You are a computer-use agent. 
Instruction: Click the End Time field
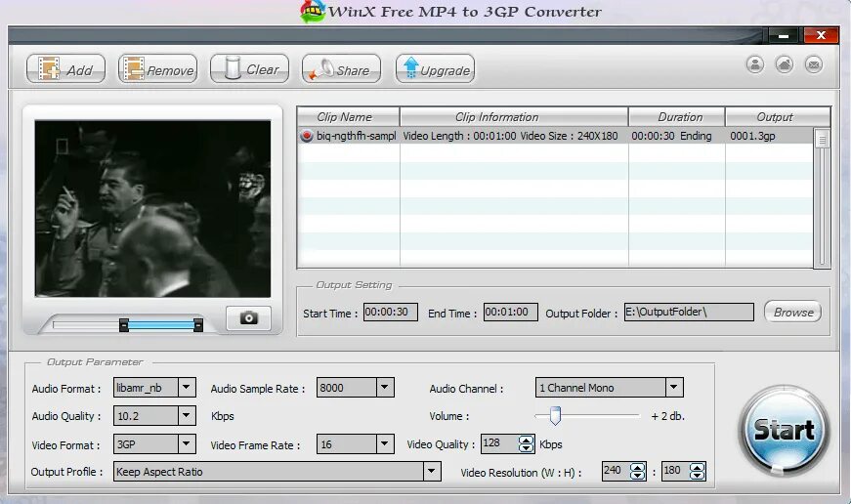(x=510, y=312)
